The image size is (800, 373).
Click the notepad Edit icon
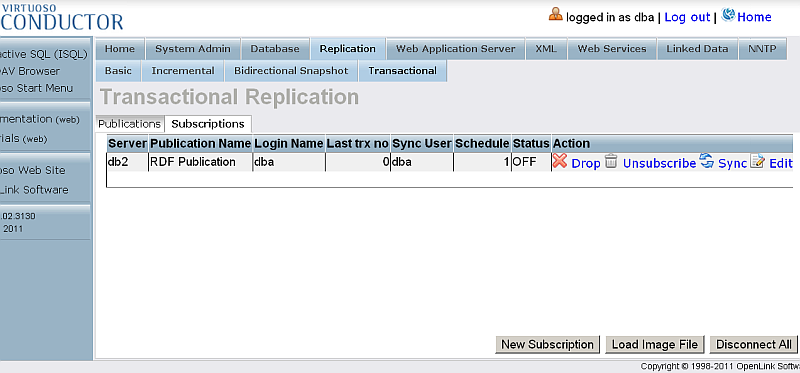(x=757, y=162)
